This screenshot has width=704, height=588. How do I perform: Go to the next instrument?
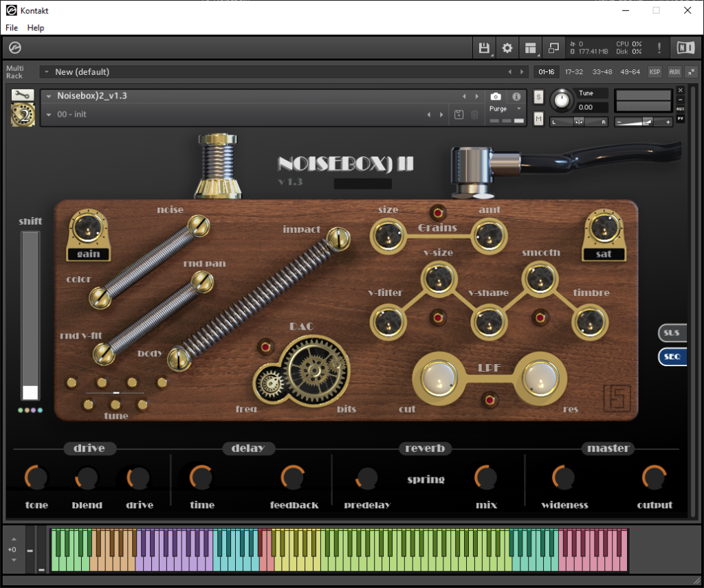point(477,96)
